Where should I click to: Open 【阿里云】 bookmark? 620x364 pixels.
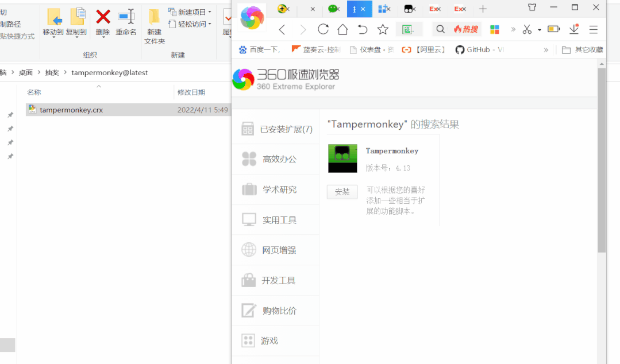(423, 50)
